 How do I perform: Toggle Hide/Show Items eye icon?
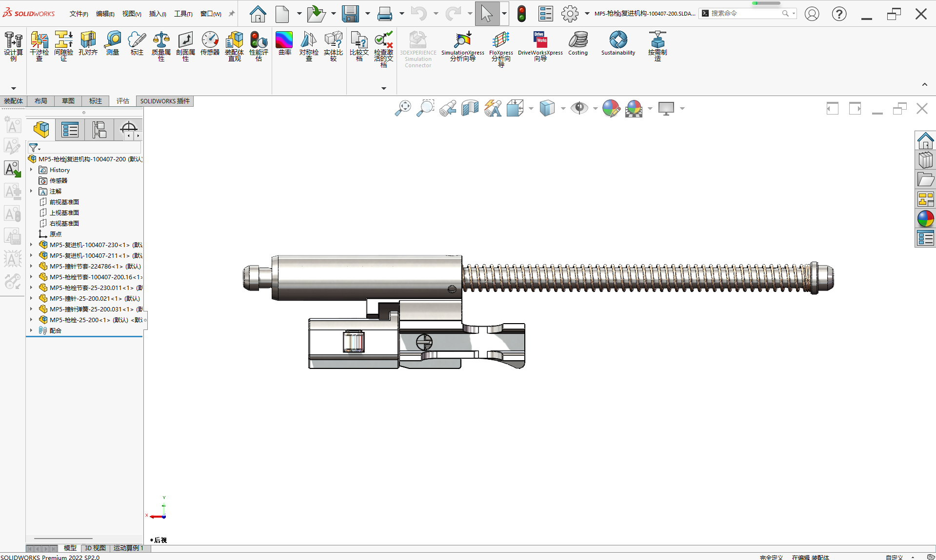pos(579,108)
